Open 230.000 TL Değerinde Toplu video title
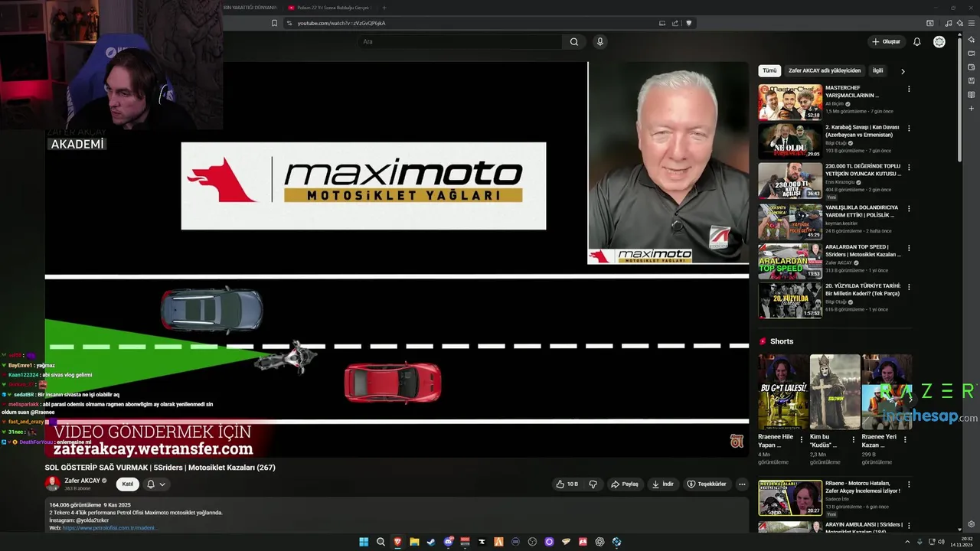 pos(863,170)
